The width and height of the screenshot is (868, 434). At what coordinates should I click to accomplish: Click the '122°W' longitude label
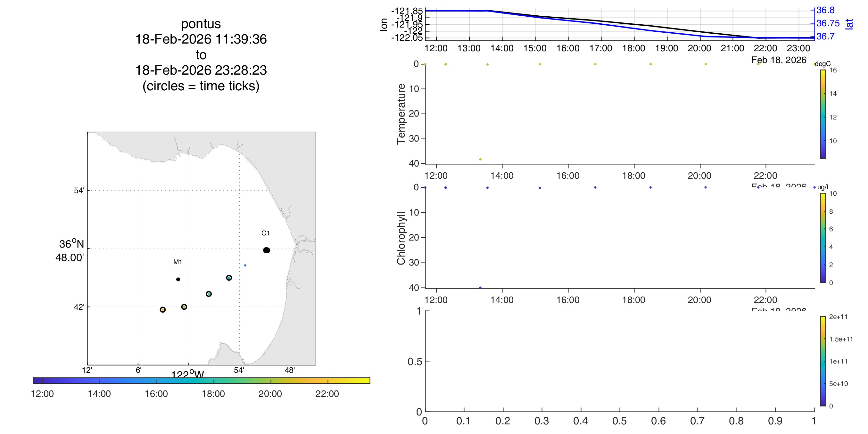[x=187, y=374]
